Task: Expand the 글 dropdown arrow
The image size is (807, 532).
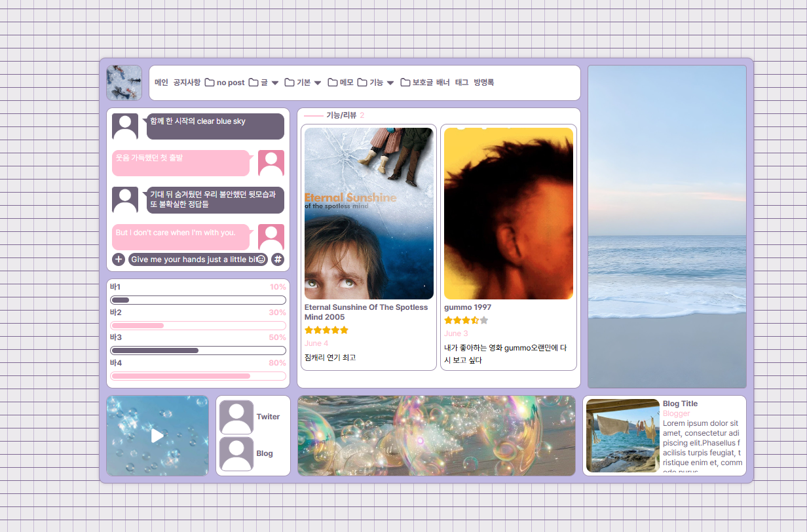Action: (x=275, y=83)
